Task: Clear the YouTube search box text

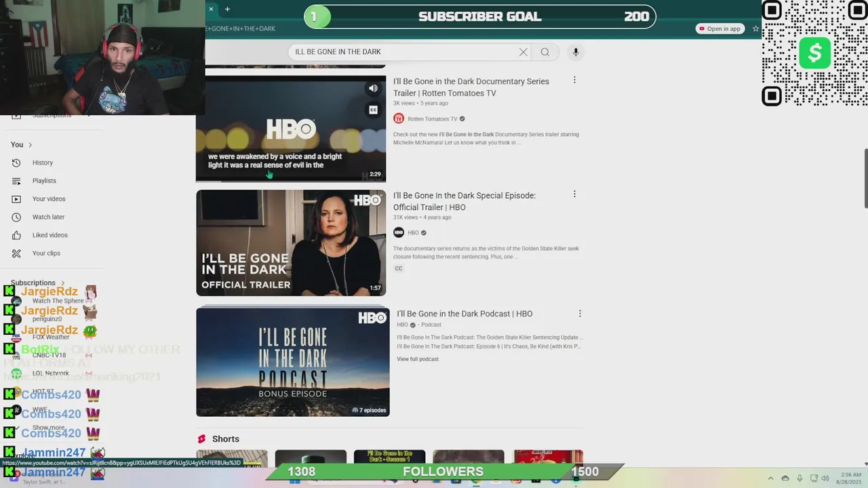Action: 523,52
